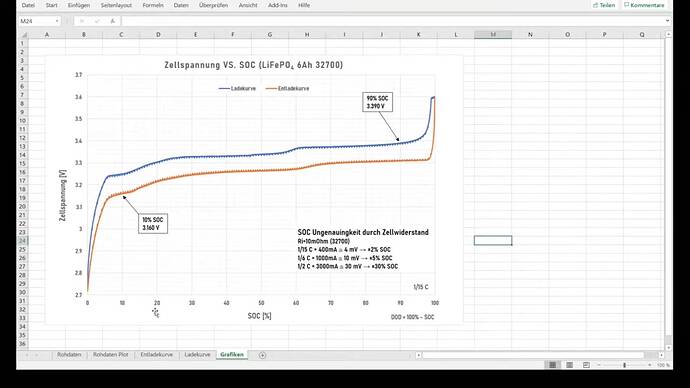This screenshot has width=690, height=388.
Task: Select column D header
Action: [x=158, y=34]
